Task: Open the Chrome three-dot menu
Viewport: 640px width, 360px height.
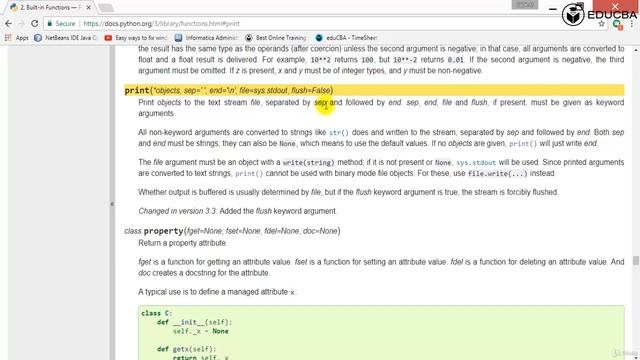Action: pyautogui.click(x=632, y=24)
